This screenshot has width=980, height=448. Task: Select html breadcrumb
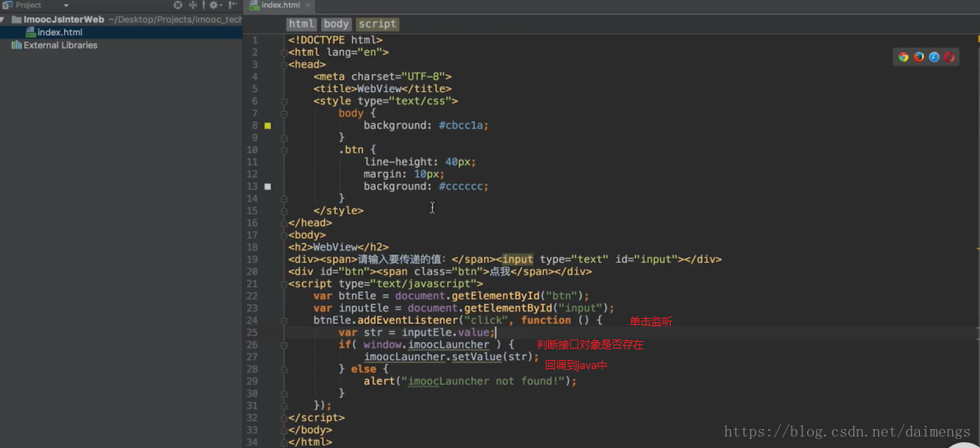tap(300, 24)
